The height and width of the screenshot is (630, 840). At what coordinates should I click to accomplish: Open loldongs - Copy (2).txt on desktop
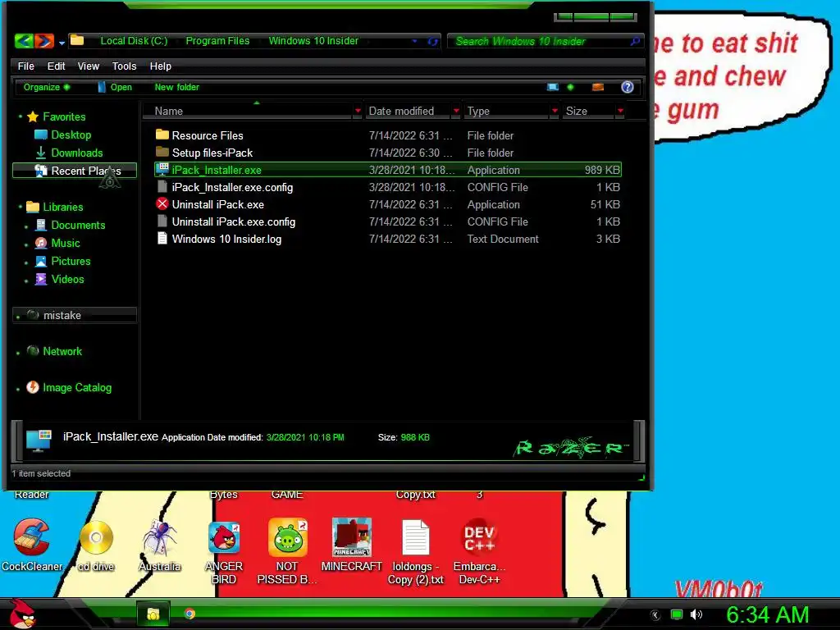[416, 552]
